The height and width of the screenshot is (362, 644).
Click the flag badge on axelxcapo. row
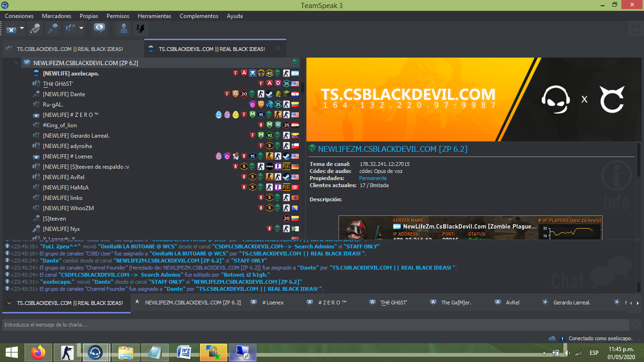pos(294,73)
